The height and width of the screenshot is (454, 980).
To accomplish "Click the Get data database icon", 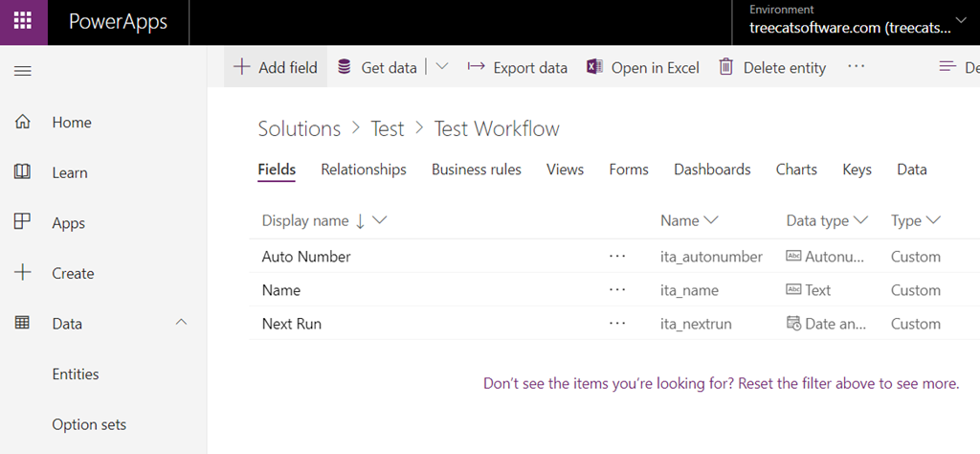I will (x=345, y=67).
